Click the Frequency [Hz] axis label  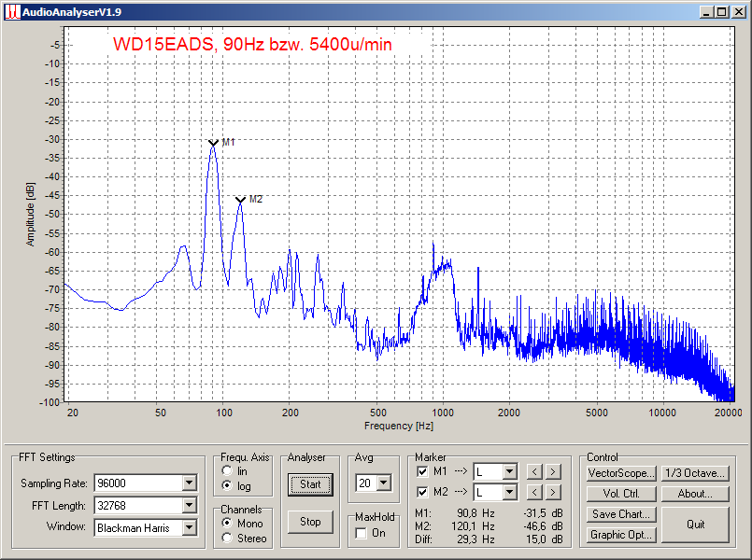[x=399, y=426]
